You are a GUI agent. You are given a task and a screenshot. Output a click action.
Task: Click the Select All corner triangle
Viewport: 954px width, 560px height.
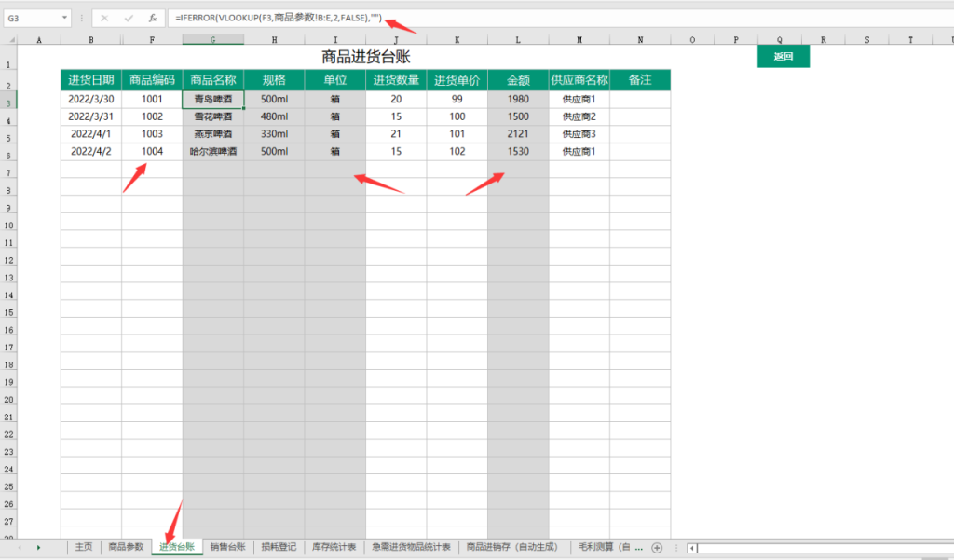pyautogui.click(x=8, y=40)
